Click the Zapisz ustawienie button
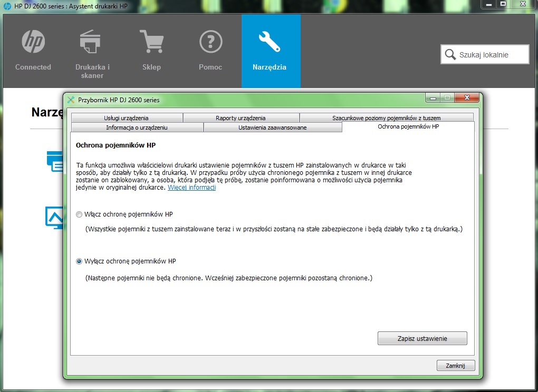 point(422,339)
